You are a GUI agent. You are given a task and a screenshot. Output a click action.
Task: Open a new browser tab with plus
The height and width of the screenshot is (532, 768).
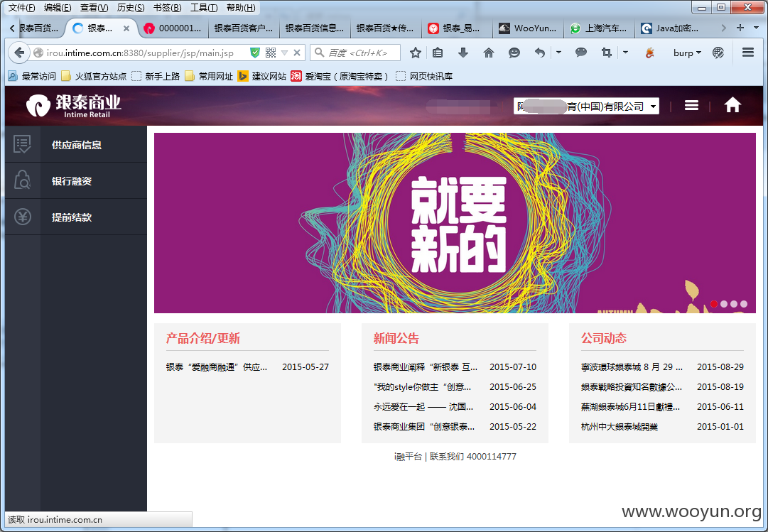[x=740, y=28]
